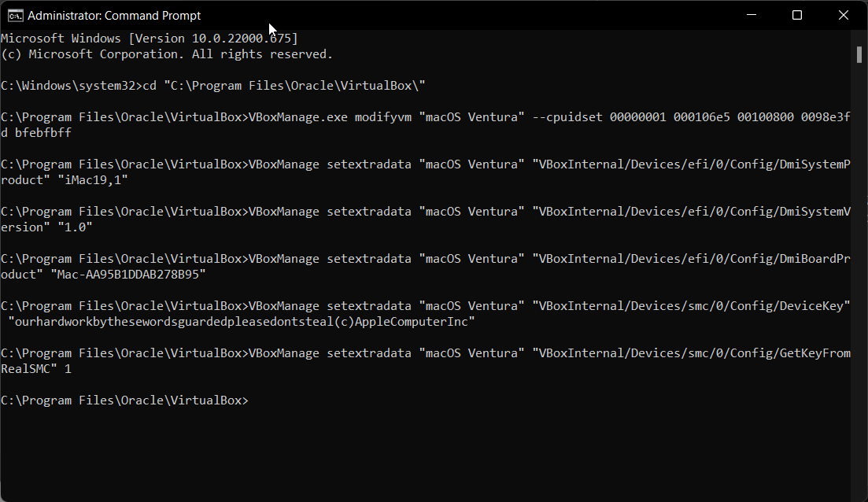Image resolution: width=868 pixels, height=502 pixels.
Task: Click the Microsoft Windows version line
Action: click(150, 39)
